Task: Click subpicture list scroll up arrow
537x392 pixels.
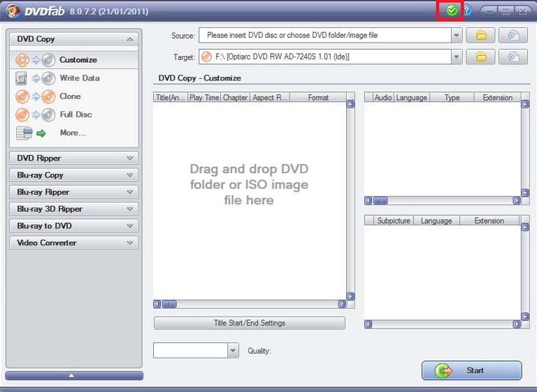Action: coord(525,227)
